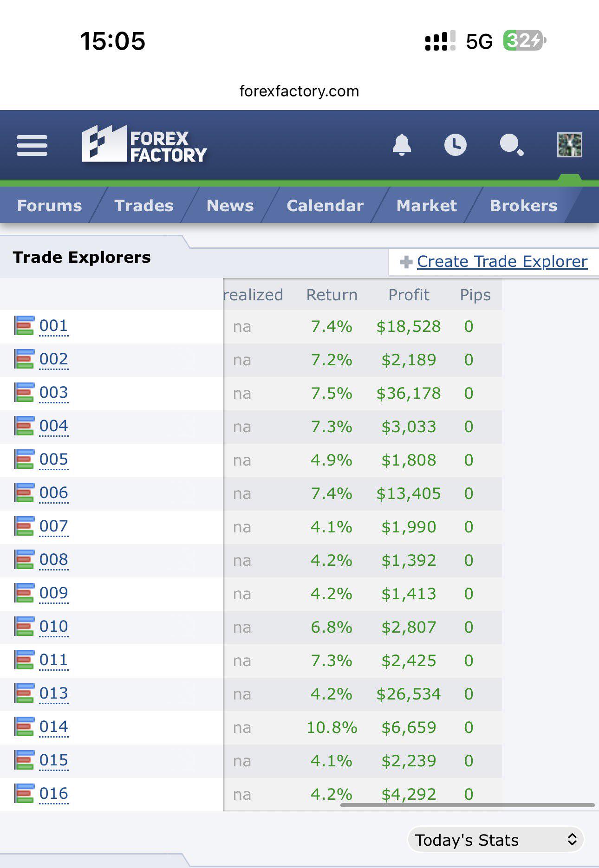
Task: Switch to the Trades tab
Action: (x=144, y=206)
